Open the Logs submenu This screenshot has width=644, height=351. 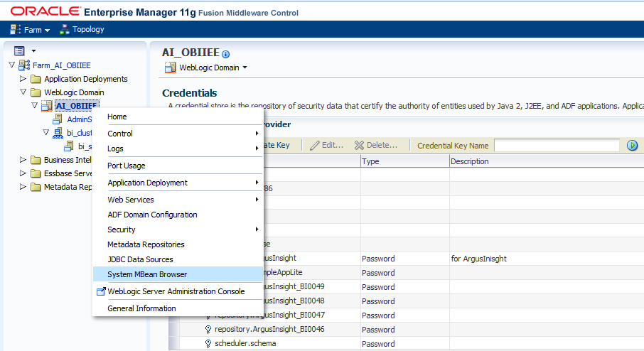tap(178, 148)
